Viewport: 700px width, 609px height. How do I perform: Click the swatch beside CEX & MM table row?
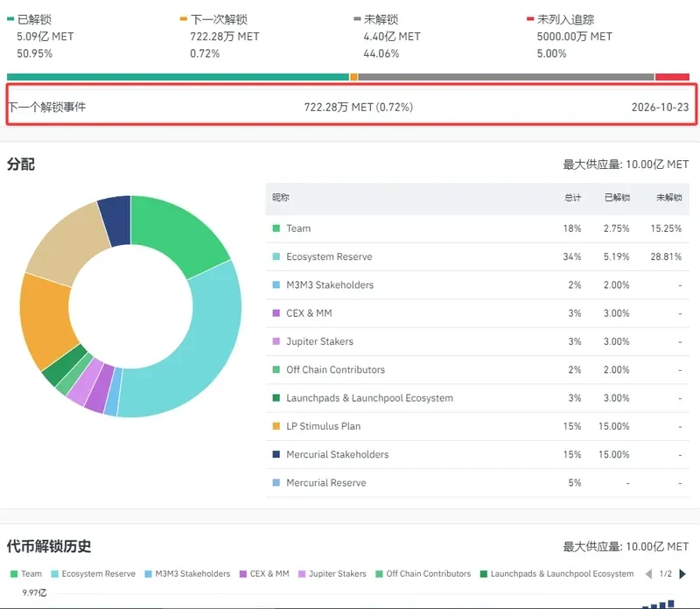click(276, 313)
